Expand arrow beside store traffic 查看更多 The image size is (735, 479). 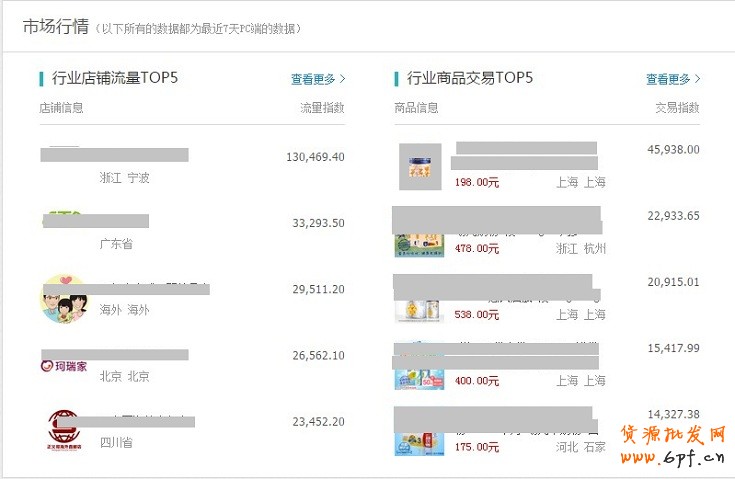tap(343, 78)
